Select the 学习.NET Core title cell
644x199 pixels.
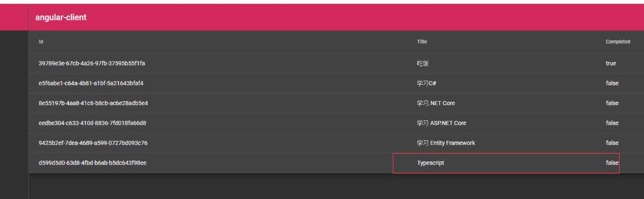pos(436,103)
